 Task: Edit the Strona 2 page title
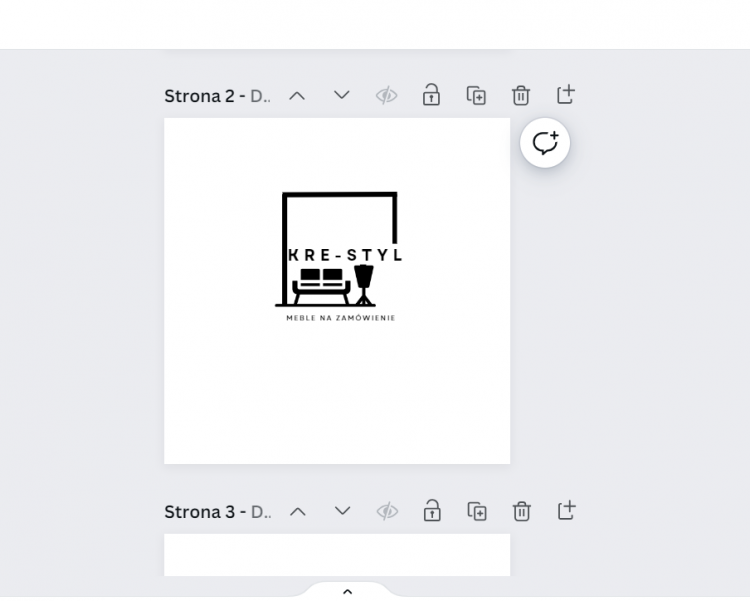217,96
